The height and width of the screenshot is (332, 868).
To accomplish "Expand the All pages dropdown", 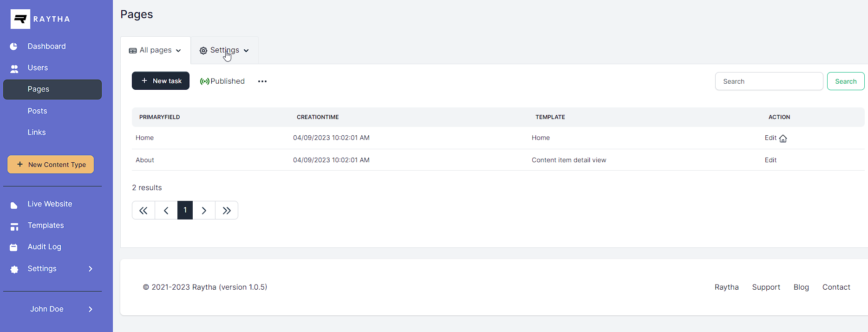I will point(155,50).
